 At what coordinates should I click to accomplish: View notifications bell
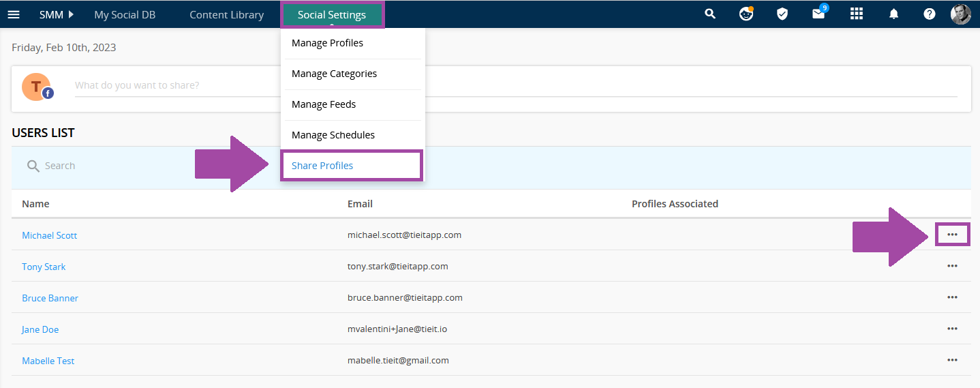click(x=894, y=14)
